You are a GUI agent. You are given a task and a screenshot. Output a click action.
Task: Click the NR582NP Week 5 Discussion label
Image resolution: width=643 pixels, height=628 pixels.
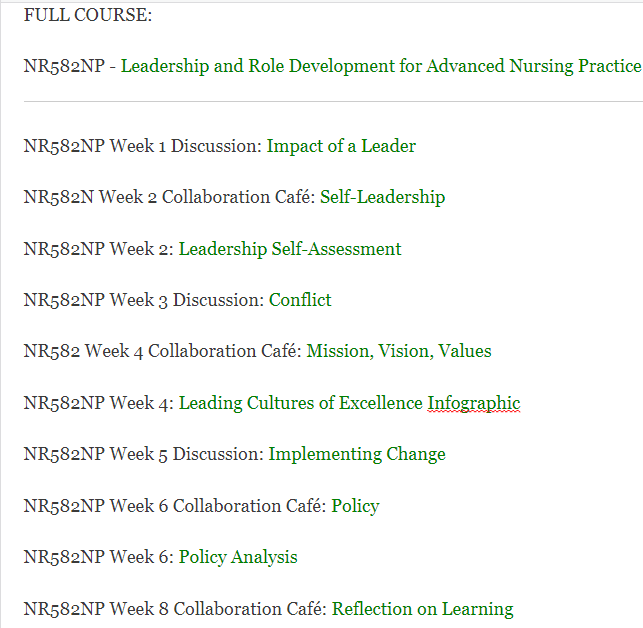pyautogui.click(x=143, y=454)
